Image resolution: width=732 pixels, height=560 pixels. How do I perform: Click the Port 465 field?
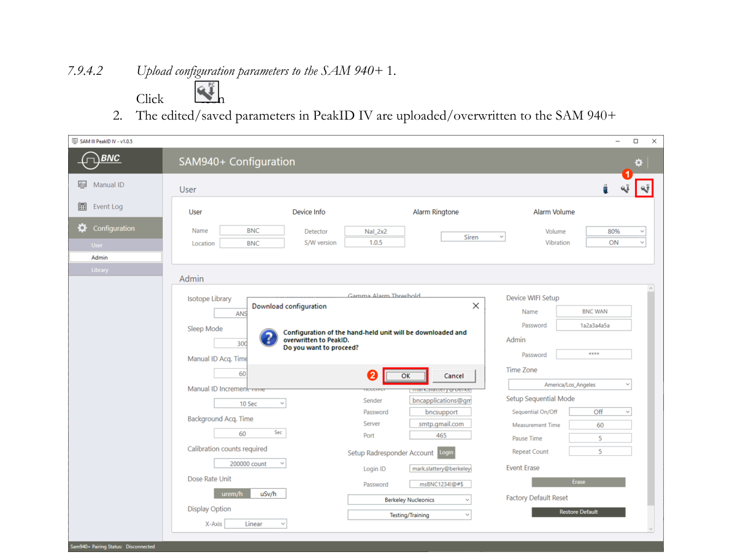[x=440, y=435]
